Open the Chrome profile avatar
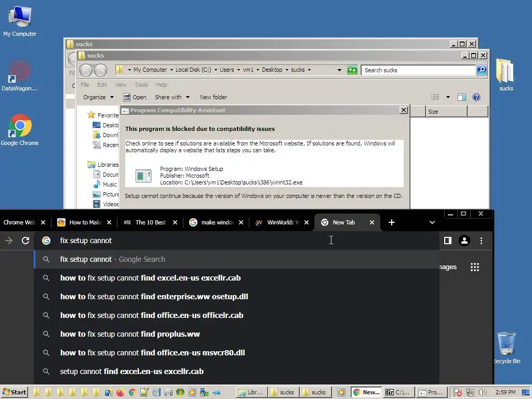 tap(464, 241)
